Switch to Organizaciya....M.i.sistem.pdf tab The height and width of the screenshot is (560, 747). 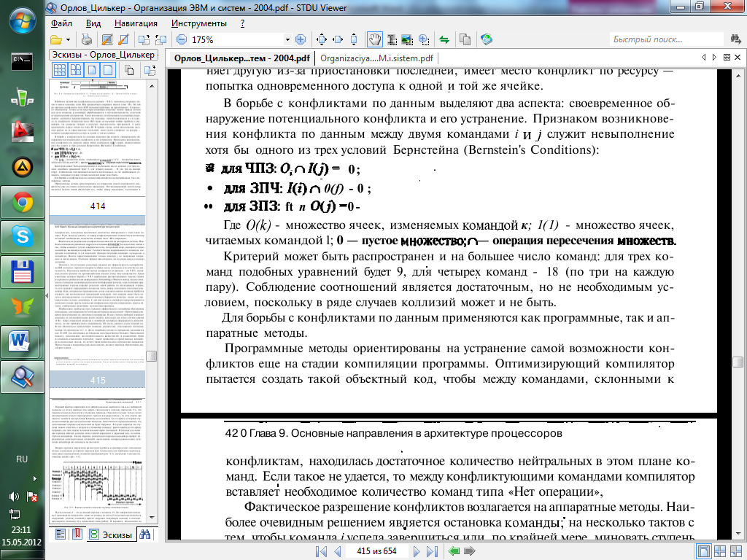[377, 58]
